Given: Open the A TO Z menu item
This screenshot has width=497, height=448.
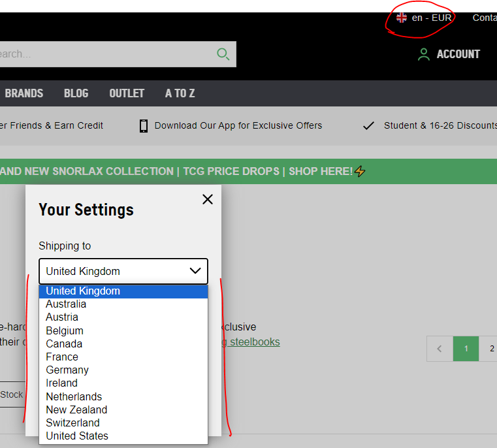Looking at the screenshot, I should click(180, 93).
